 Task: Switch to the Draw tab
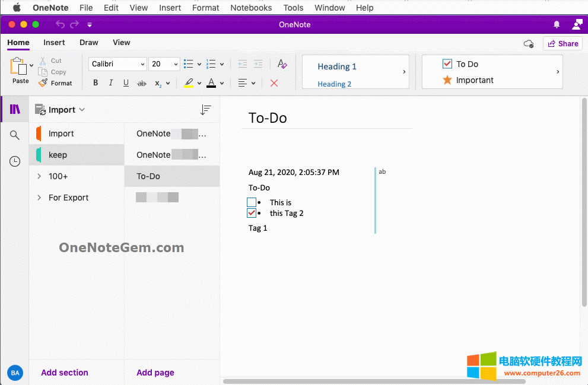pos(88,43)
